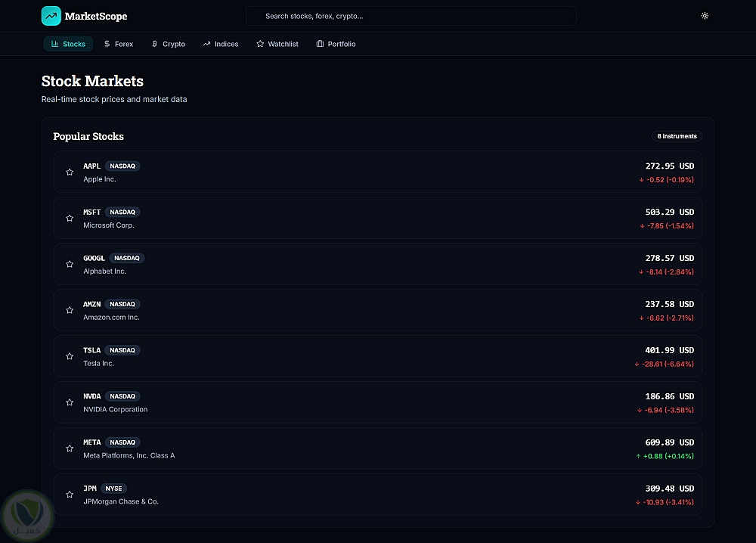The width and height of the screenshot is (756, 543).
Task: Click the NASDAQ badge next to TSLA
Action: coord(122,350)
